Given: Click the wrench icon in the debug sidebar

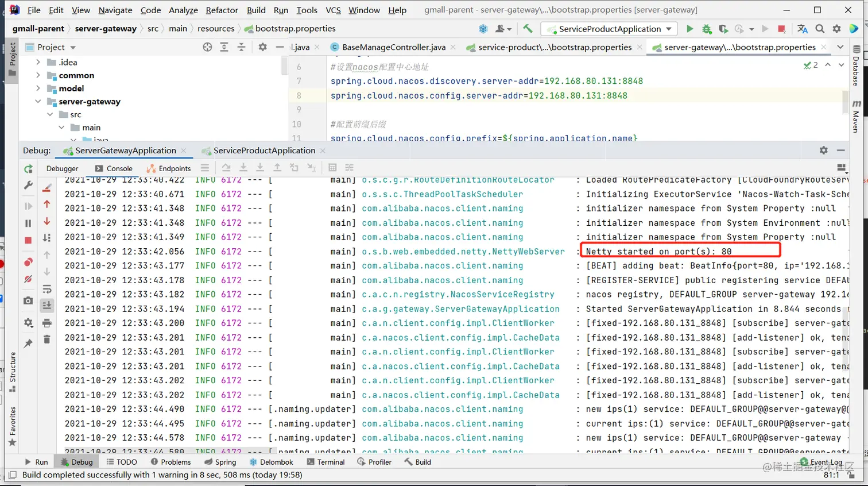Looking at the screenshot, I should click(x=28, y=186).
